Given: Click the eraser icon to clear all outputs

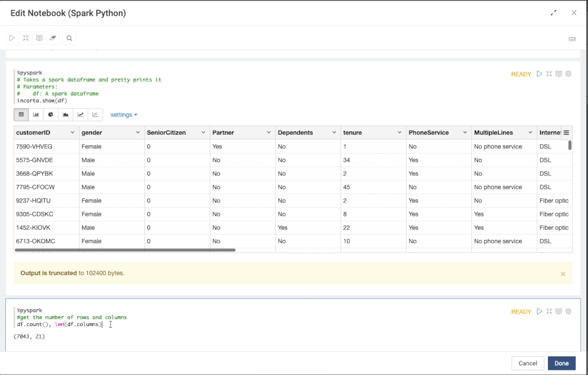Looking at the screenshot, I should point(53,38).
